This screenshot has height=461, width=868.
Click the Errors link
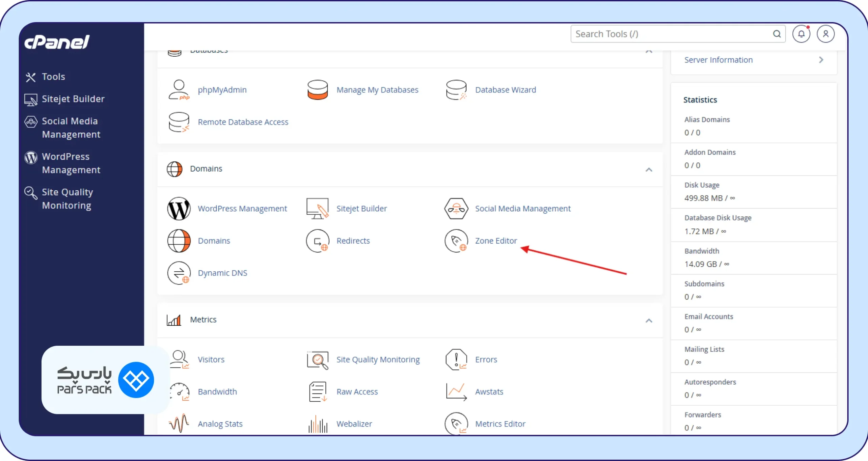point(486,360)
